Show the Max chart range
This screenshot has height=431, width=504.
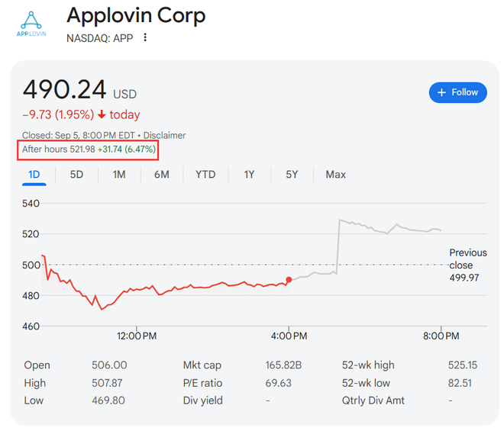(335, 175)
